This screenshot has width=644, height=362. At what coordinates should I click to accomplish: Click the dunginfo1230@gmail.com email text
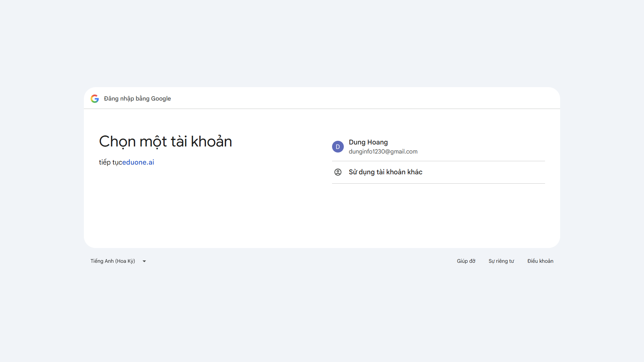click(383, 152)
